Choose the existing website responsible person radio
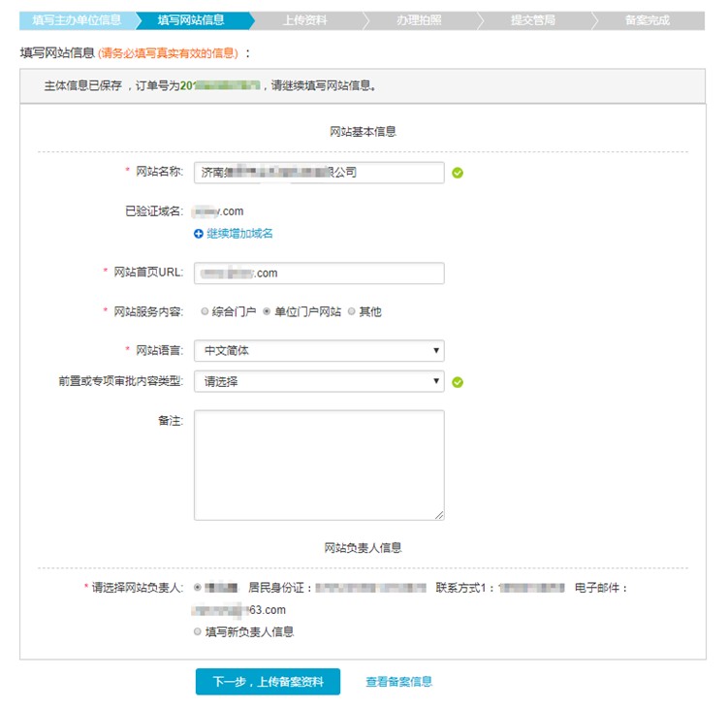This screenshot has height=709, width=728. [198, 587]
